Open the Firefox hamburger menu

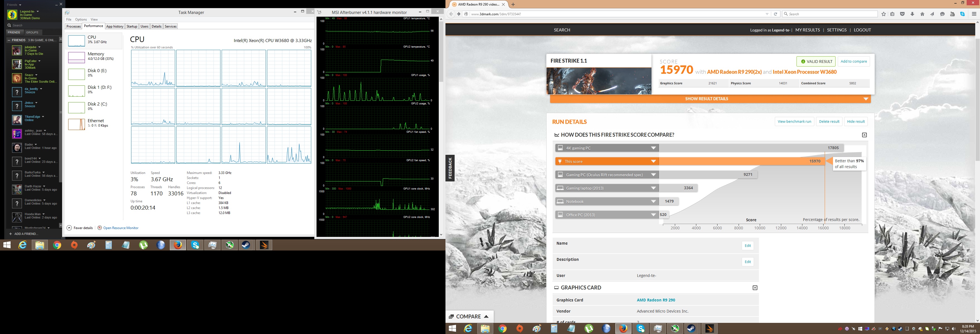point(974,14)
